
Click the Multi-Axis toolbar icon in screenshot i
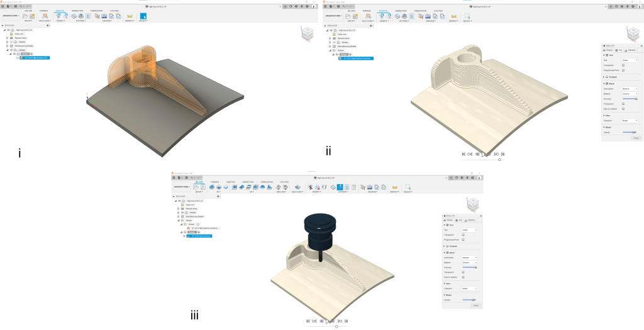pos(45,16)
